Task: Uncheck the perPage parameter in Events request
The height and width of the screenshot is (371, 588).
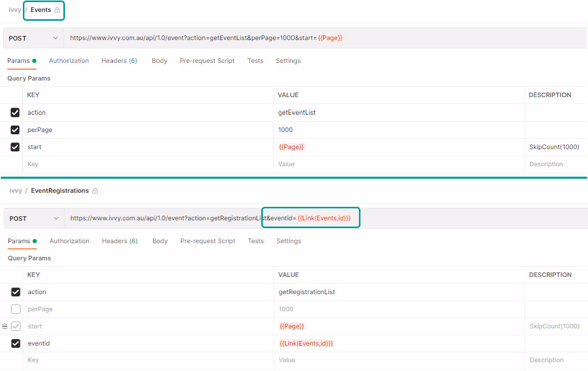Action: (x=15, y=130)
